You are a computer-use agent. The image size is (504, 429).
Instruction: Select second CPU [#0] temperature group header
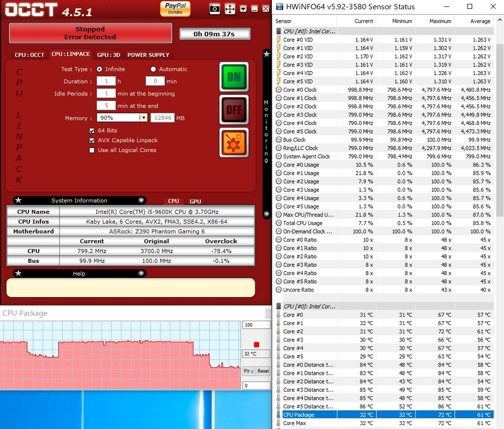coord(384,306)
